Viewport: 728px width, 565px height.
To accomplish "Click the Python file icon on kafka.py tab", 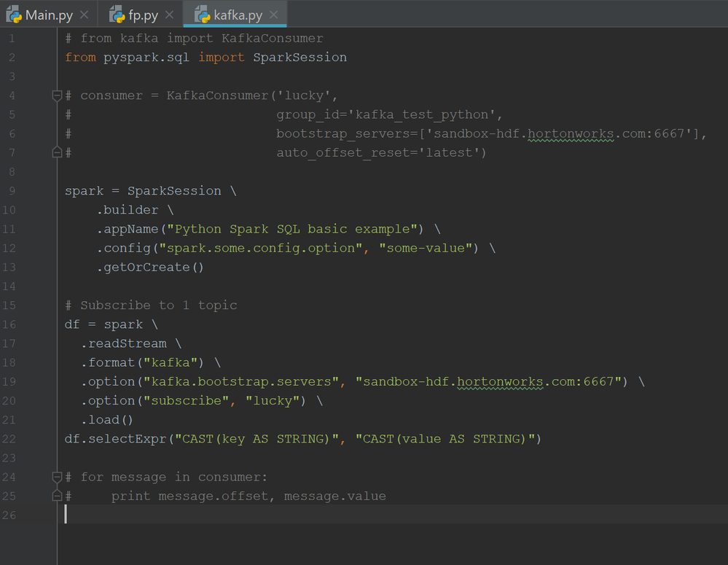I will pos(203,15).
